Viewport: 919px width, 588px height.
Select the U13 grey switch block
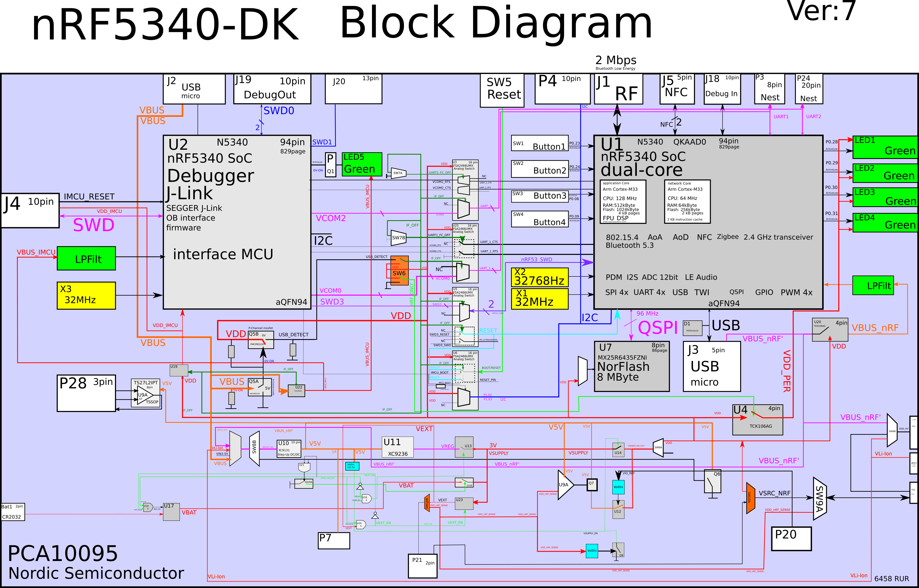coord(464,447)
